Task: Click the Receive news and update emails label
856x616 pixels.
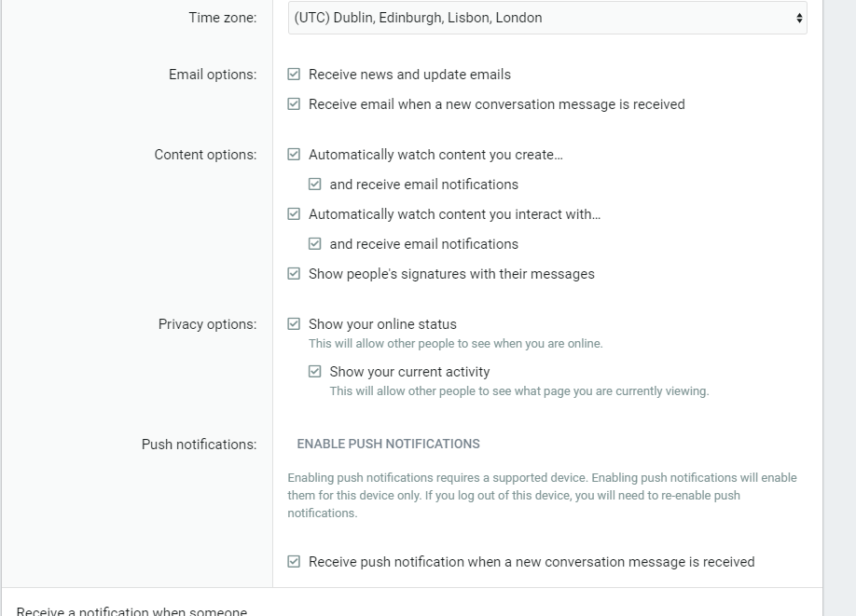Action: (409, 75)
